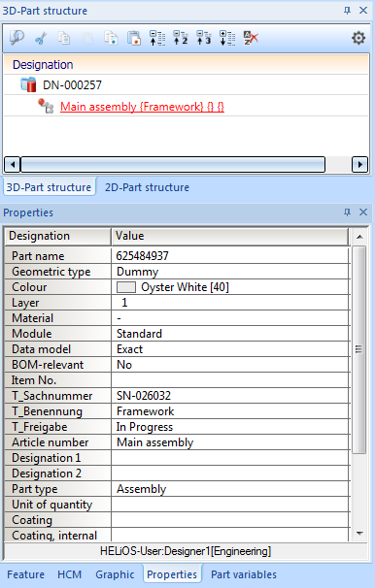
Task: Click the Oyster White colour swatch
Action: [126, 287]
